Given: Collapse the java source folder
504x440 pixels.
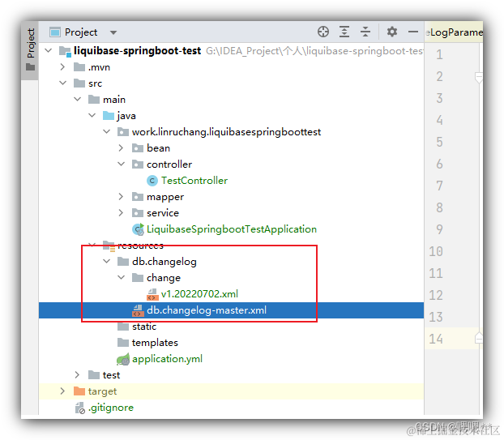Looking at the screenshot, I should (92, 115).
